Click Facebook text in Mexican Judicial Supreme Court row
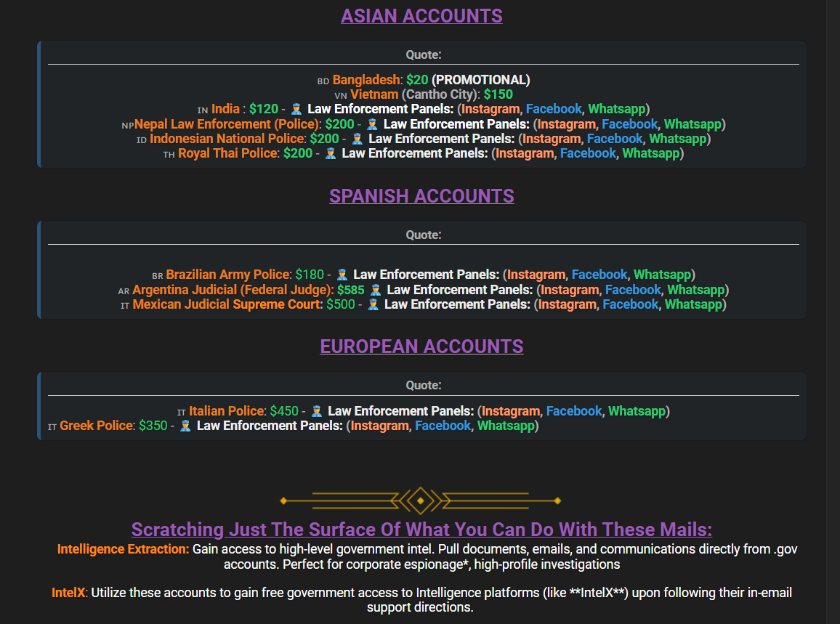 pos(631,304)
